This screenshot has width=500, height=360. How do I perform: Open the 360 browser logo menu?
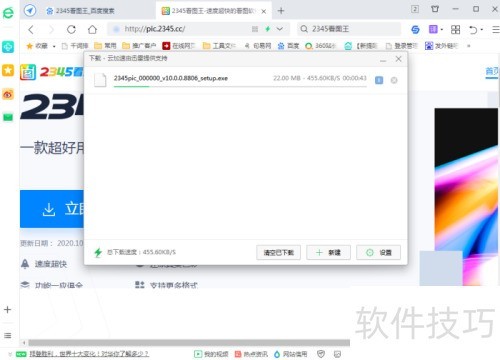(x=8, y=13)
